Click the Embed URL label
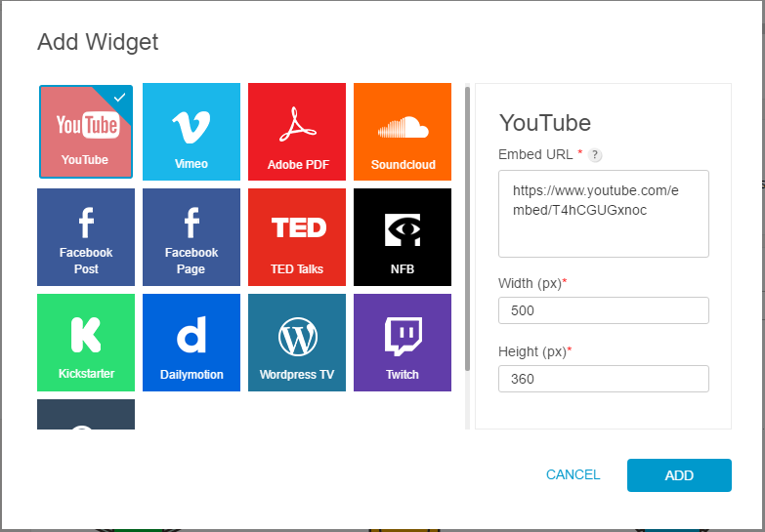 (x=535, y=154)
